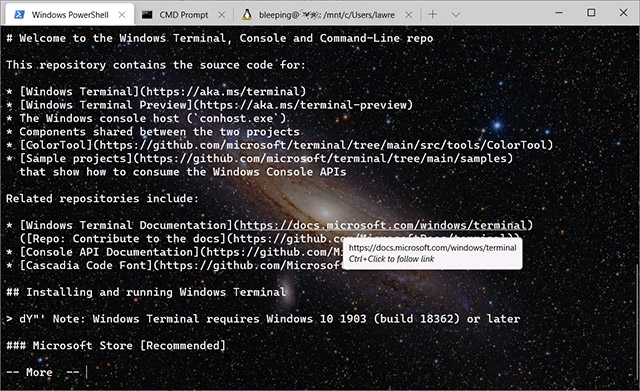Switch to the CMD Prompt tab

click(184, 15)
